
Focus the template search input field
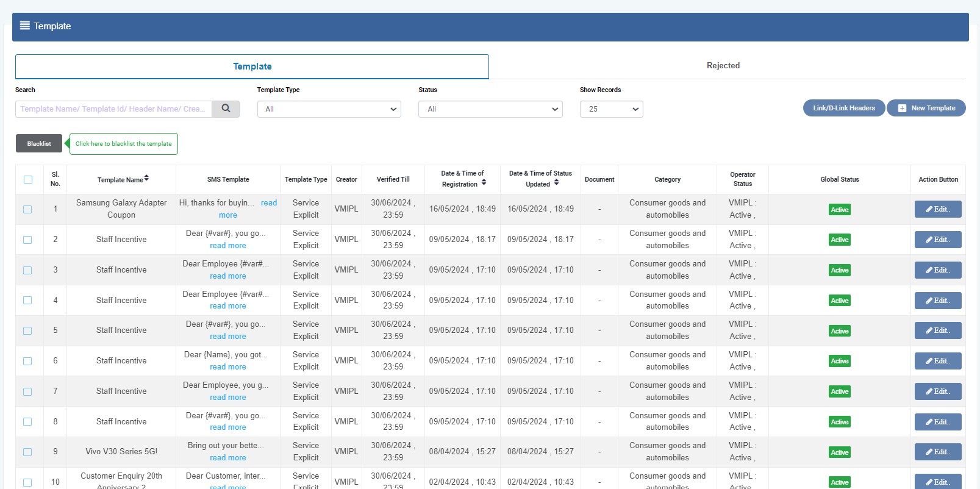click(x=113, y=109)
